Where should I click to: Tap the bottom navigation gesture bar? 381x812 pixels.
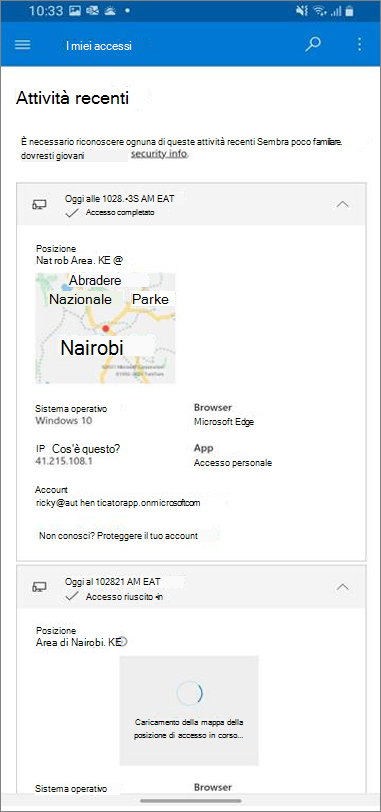pos(190,801)
